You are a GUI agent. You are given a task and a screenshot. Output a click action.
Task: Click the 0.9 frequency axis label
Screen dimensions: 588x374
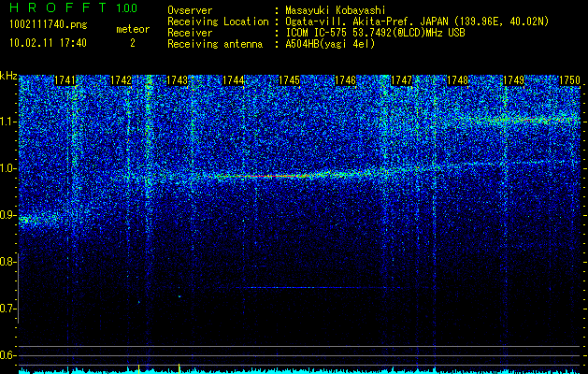click(x=7, y=215)
